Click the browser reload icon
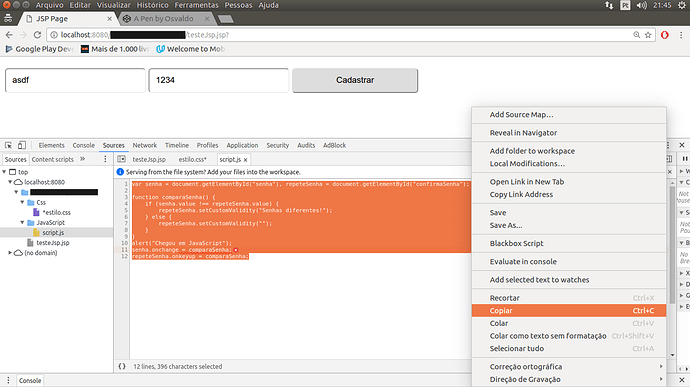690x387 pixels. [x=37, y=35]
